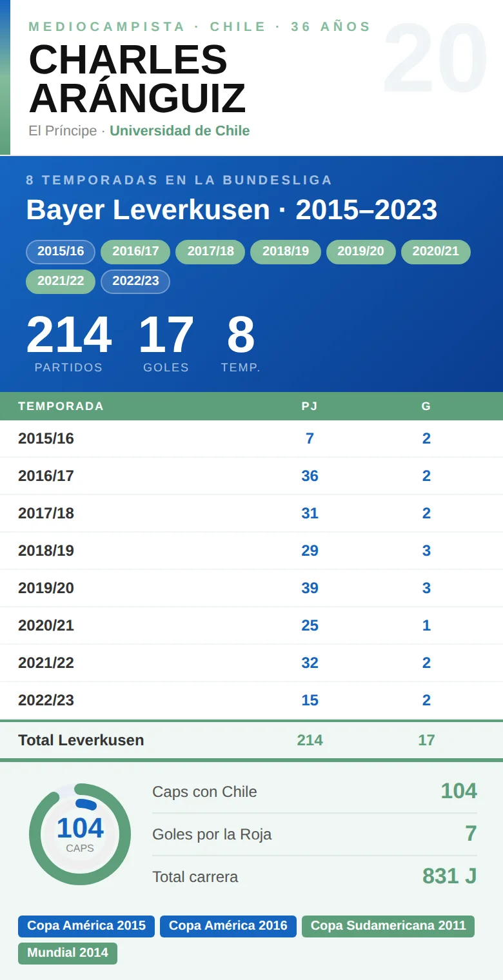Image resolution: width=503 pixels, height=980 pixels.
Task: Click the Total carrera label
Action: (195, 877)
